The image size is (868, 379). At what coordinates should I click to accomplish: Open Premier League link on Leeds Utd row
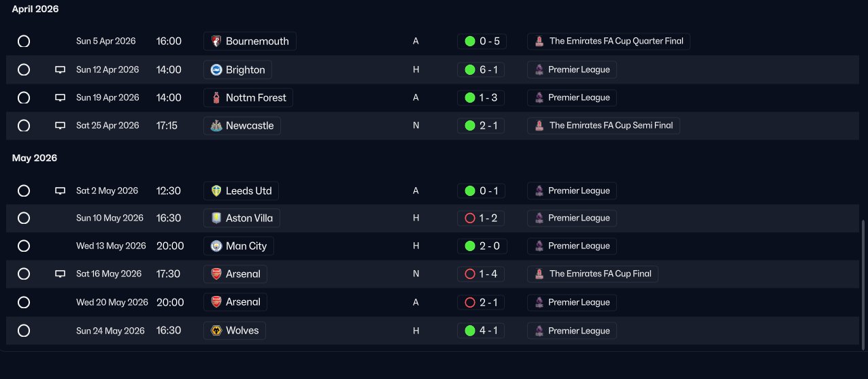click(578, 191)
